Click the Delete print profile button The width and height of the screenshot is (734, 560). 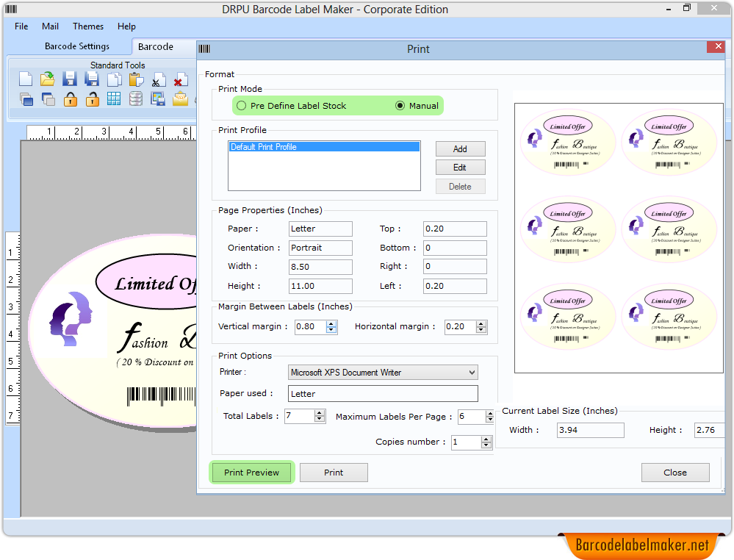[460, 187]
